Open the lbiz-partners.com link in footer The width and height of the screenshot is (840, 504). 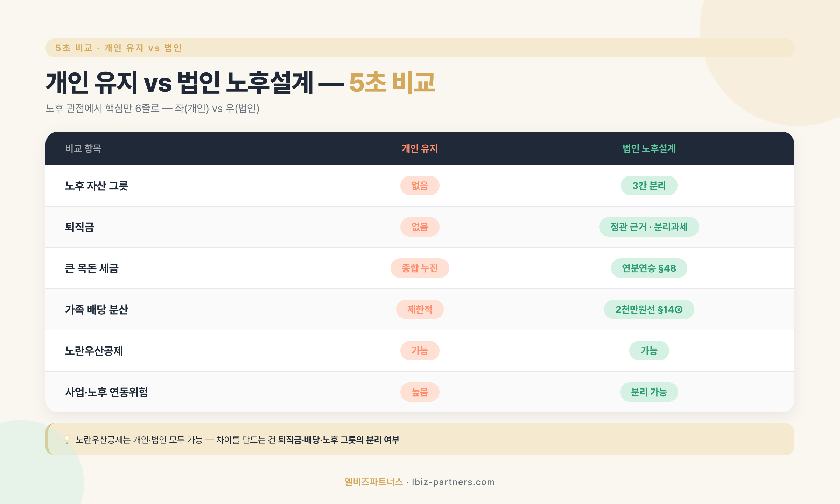click(453, 482)
